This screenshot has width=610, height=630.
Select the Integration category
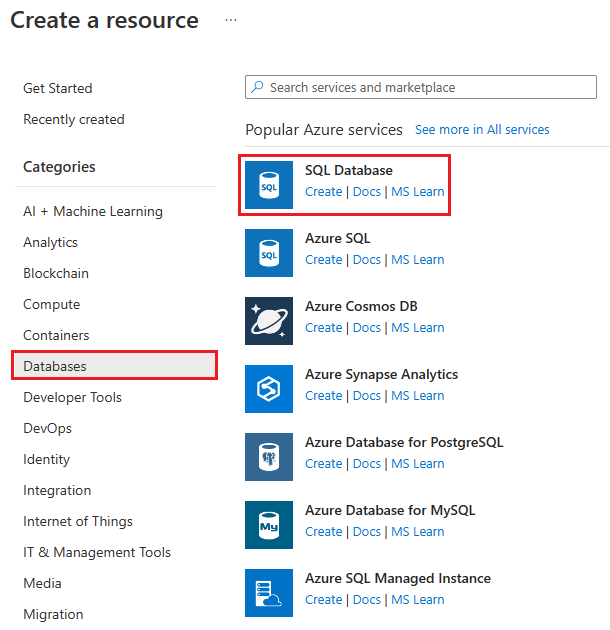coord(57,490)
